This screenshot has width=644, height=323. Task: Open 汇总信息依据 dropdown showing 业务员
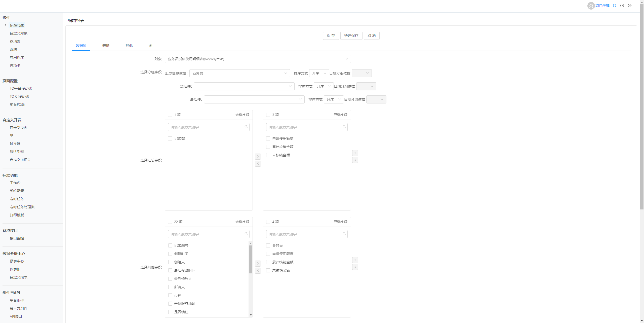coord(240,73)
